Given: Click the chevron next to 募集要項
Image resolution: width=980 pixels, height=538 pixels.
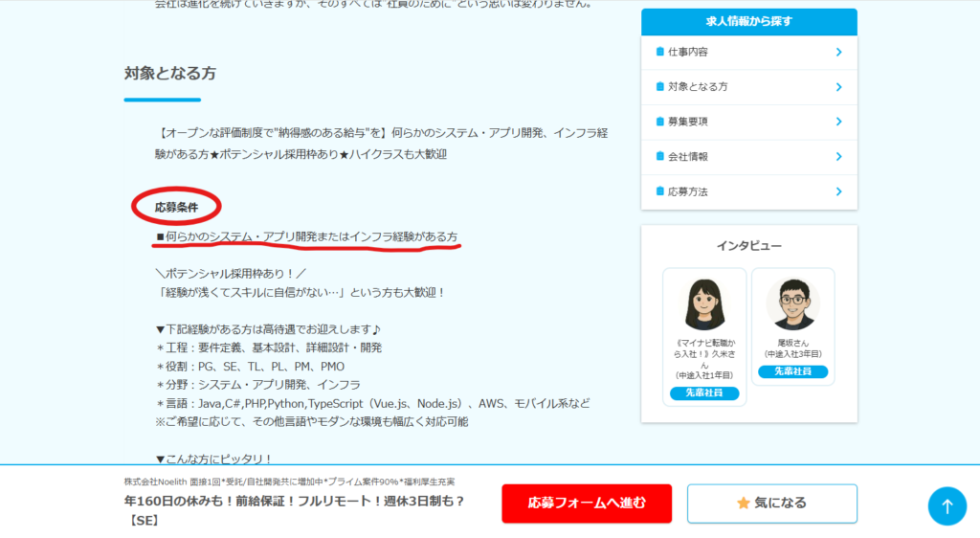Looking at the screenshot, I should (838, 122).
